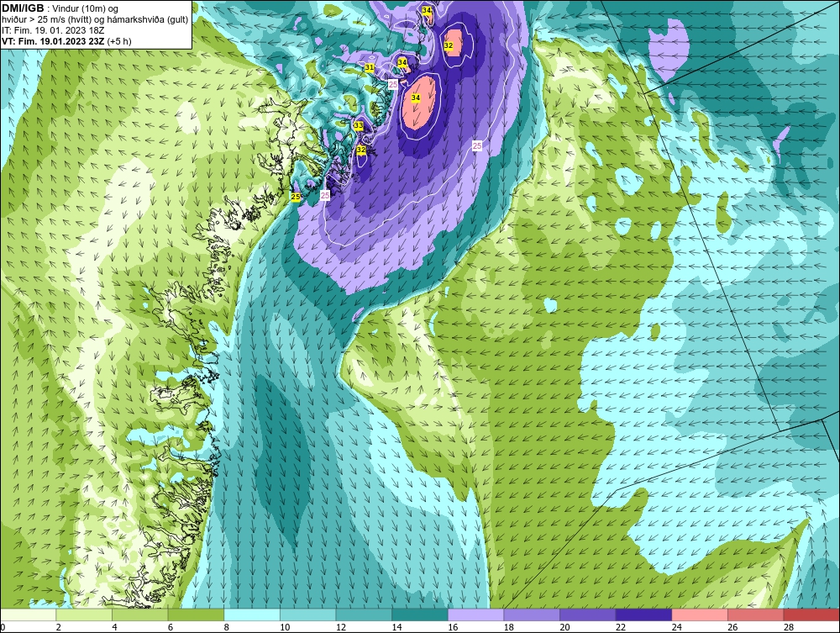This screenshot has height=633, width=840.
Task: Click the legend scale value 26
Action: click(732, 627)
